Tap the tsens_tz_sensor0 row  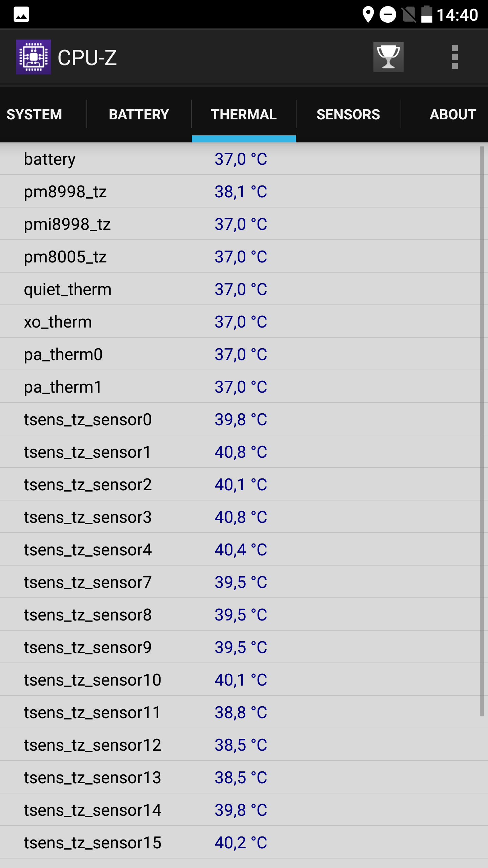244,419
